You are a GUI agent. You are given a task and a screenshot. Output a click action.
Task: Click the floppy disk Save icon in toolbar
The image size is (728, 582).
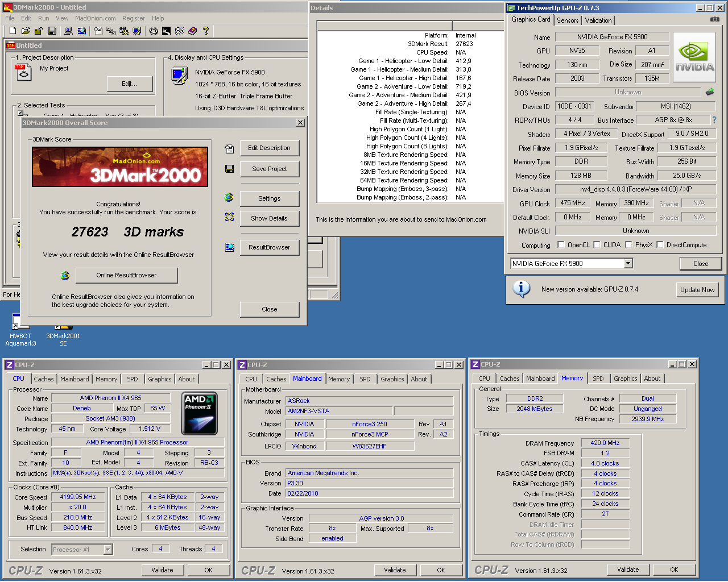click(x=52, y=31)
